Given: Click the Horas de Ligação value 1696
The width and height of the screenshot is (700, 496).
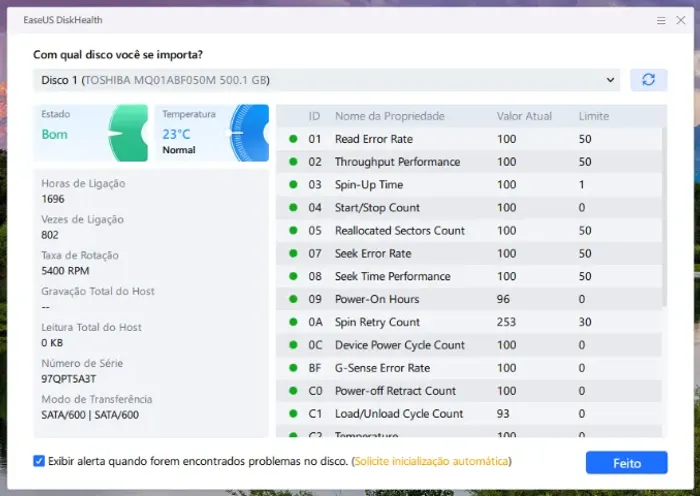Looking at the screenshot, I should tap(53, 199).
